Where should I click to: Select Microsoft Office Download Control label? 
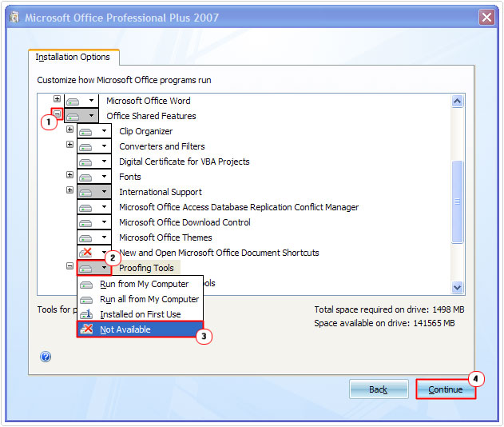[185, 222]
